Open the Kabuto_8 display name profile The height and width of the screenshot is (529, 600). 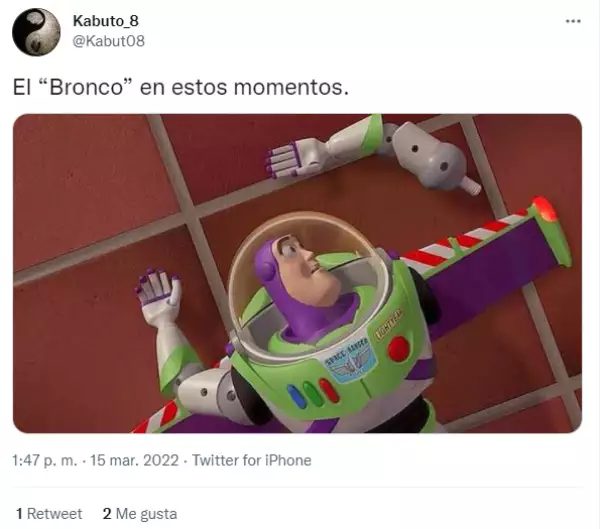click(x=106, y=21)
